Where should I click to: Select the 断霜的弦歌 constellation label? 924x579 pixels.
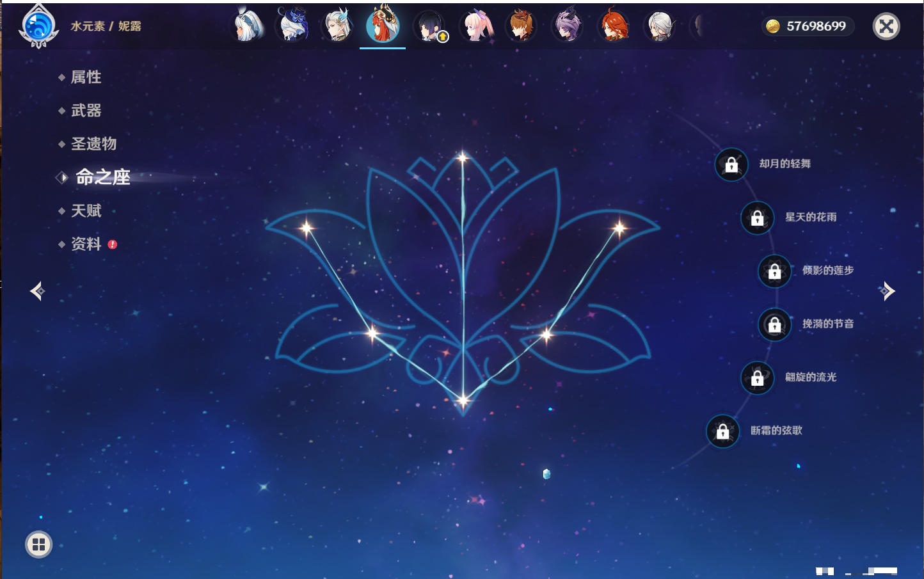coord(776,431)
